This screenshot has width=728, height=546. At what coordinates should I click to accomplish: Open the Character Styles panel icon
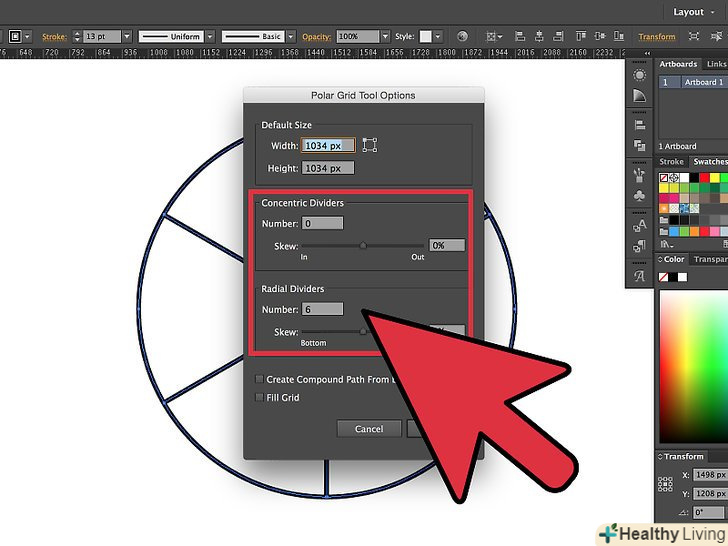point(639,227)
